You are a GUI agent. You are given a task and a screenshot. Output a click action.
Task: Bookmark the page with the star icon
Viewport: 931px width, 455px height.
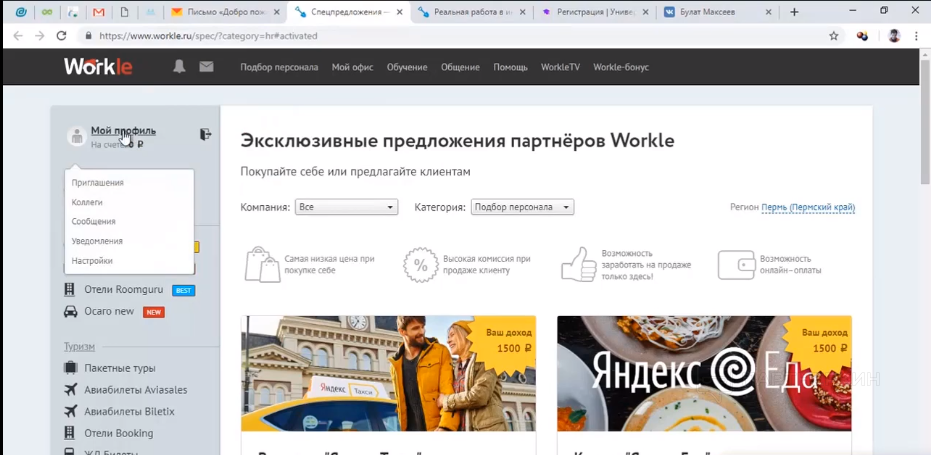tap(834, 36)
